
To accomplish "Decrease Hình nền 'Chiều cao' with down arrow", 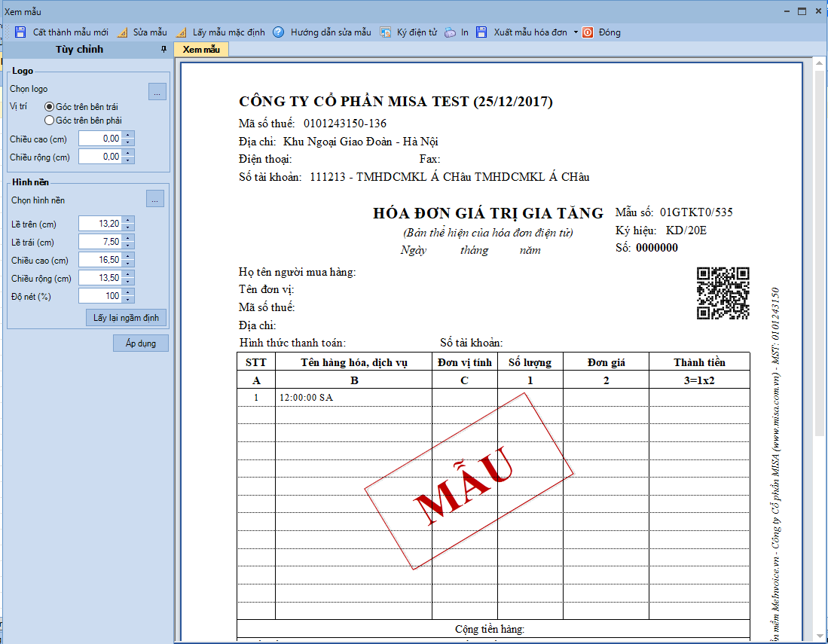I will tap(128, 264).
